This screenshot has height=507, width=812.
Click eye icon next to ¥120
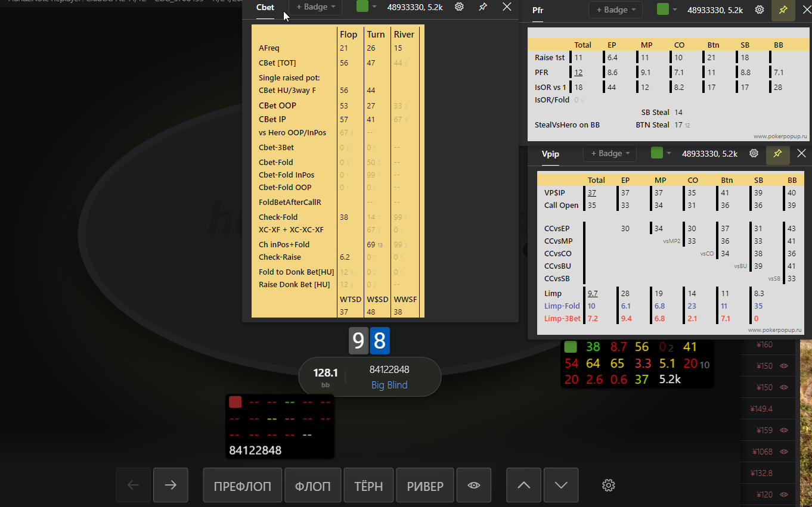[x=784, y=494]
